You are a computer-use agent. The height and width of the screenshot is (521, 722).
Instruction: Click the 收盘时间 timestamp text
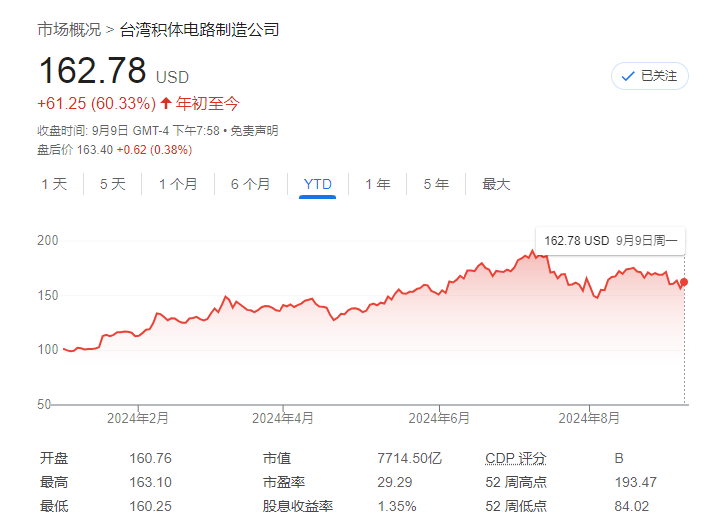128,131
